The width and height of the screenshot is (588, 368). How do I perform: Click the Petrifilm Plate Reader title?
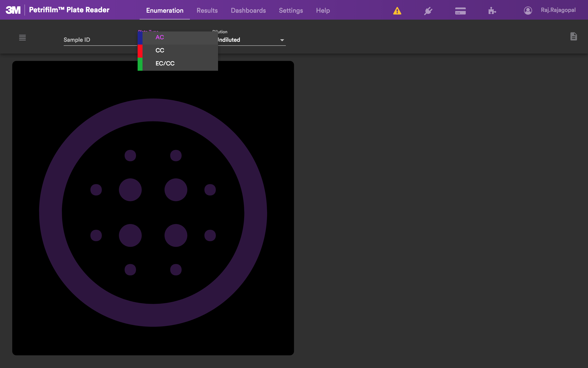(69, 10)
